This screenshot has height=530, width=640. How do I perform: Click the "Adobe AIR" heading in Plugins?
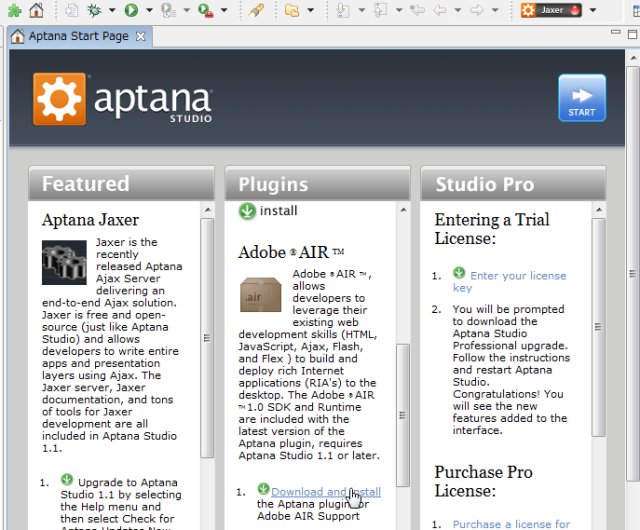(x=291, y=252)
